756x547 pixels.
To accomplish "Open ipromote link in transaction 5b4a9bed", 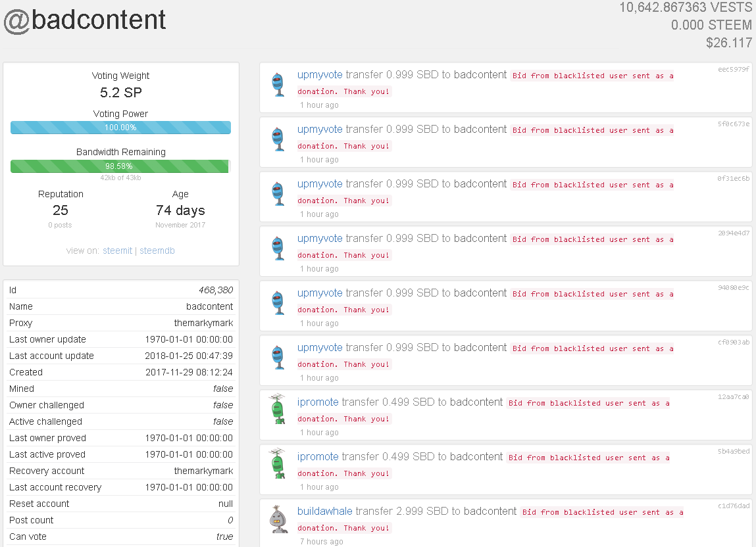I will 318,456.
